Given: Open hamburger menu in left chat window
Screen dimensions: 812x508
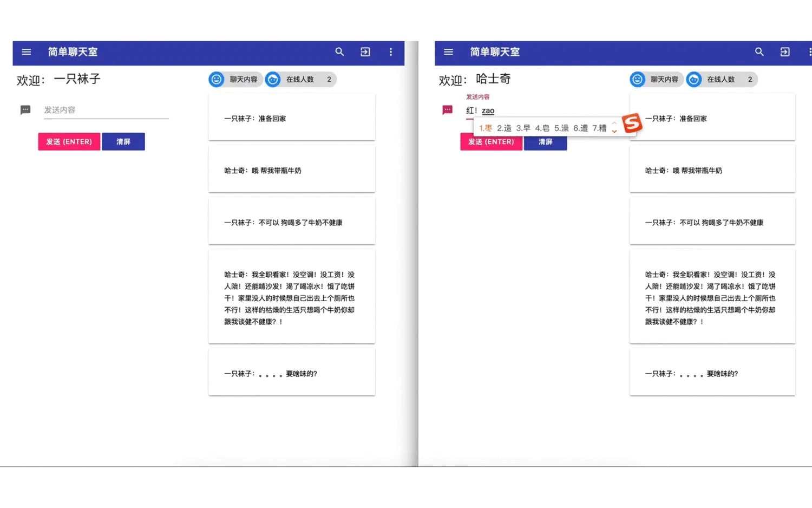Looking at the screenshot, I should [x=27, y=52].
